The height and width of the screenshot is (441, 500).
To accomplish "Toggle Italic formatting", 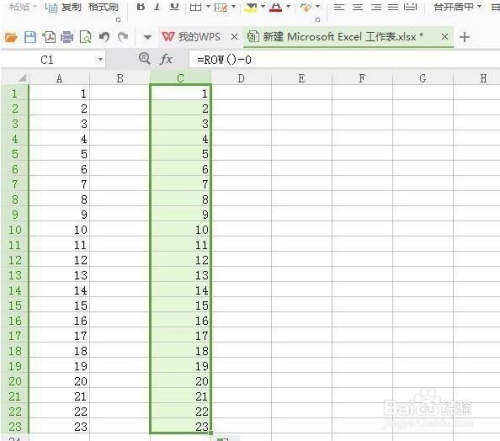I will (157, 6).
